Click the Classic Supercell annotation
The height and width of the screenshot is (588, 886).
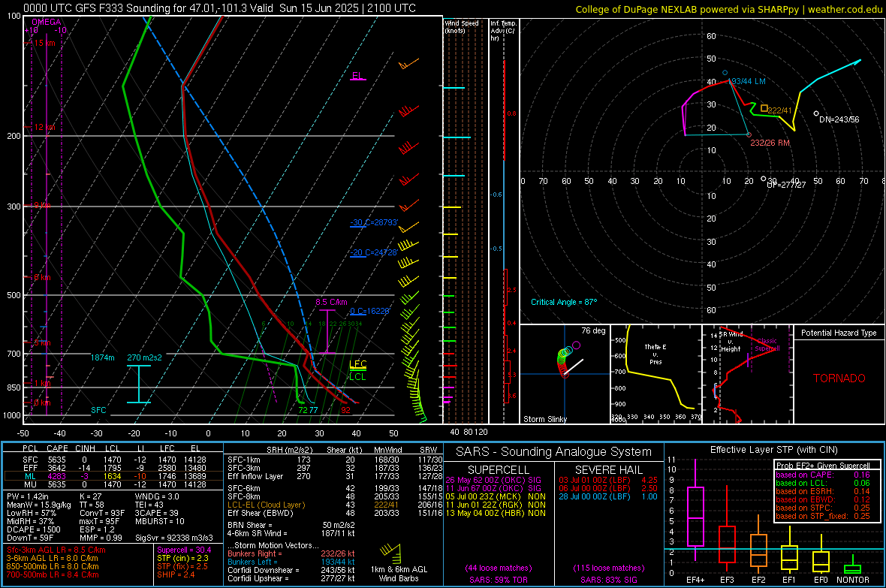767,345
